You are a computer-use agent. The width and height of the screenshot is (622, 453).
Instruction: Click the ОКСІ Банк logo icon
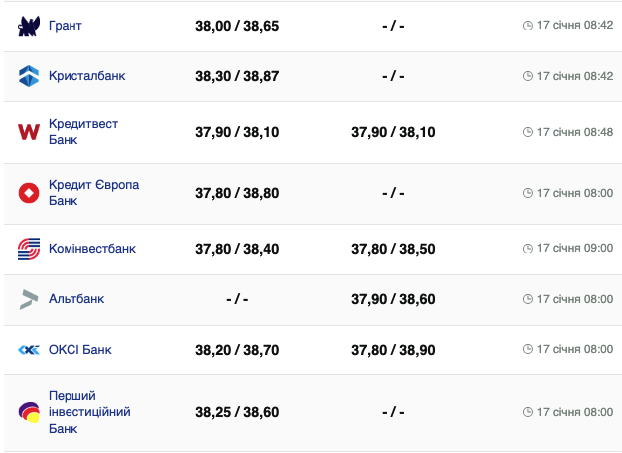pyautogui.click(x=28, y=350)
